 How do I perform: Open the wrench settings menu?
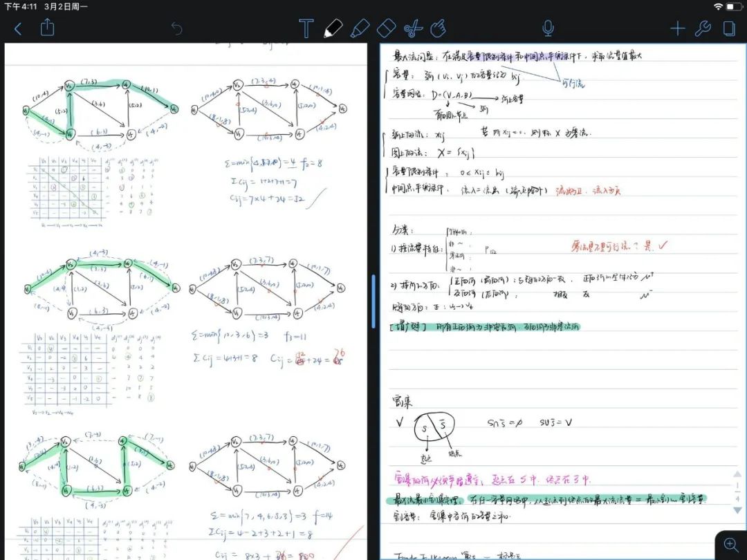click(x=703, y=28)
